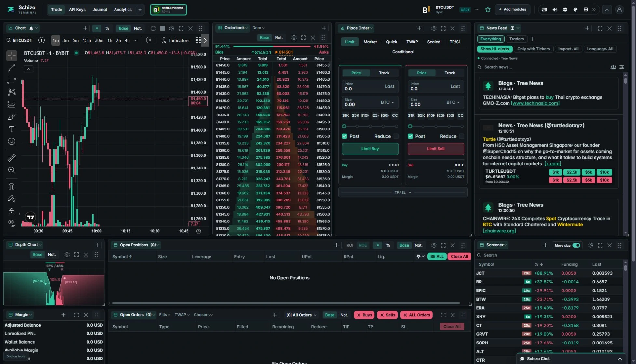Open the user account profile icon

pyautogui.click(x=619, y=10)
